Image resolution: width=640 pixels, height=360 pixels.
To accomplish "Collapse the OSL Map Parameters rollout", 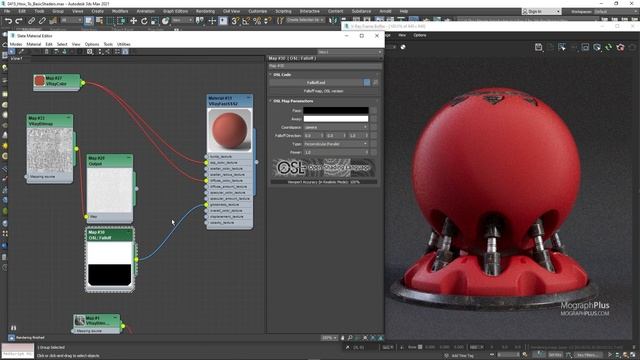I will 293,101.
